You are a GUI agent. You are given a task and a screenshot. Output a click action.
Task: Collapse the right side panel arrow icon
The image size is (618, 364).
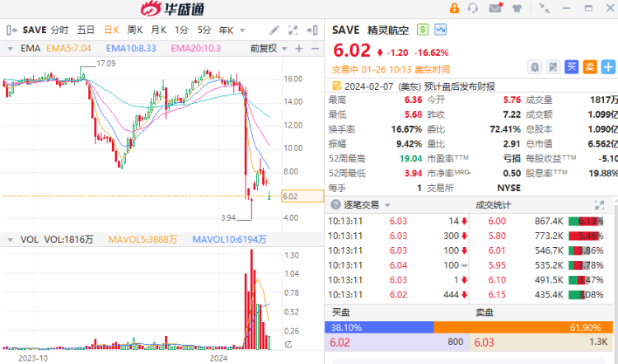[312, 30]
